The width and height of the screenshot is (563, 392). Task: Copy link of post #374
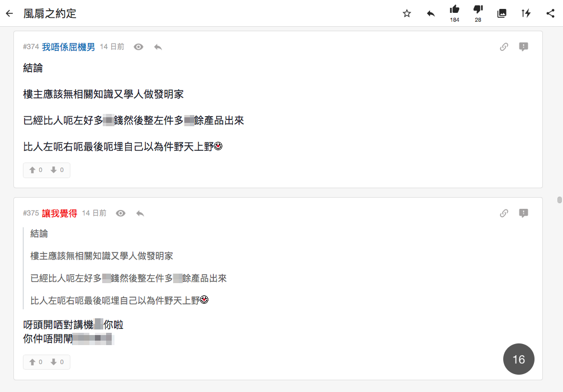504,47
